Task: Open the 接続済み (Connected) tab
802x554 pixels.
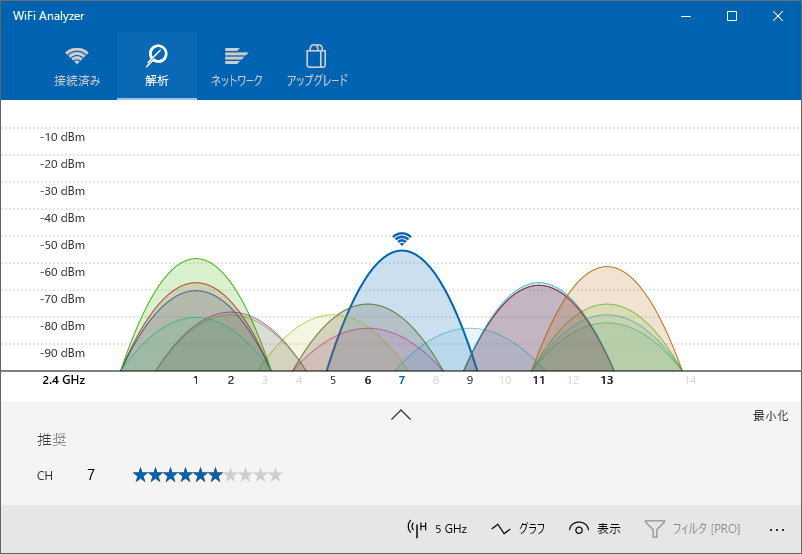Action: (77, 66)
